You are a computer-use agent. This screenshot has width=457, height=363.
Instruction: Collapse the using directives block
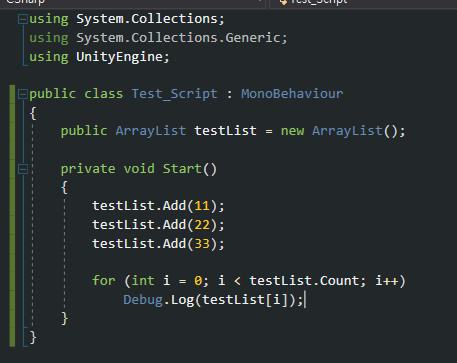(23, 19)
